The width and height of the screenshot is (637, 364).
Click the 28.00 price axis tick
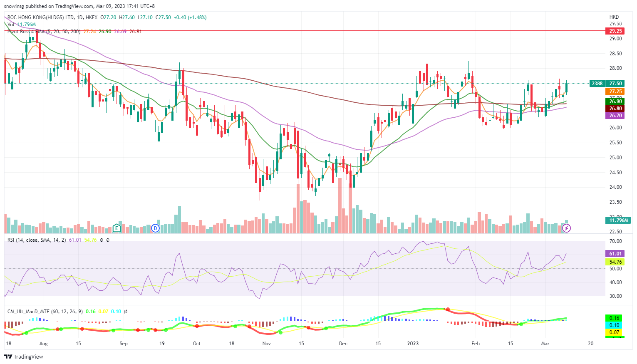click(x=615, y=68)
